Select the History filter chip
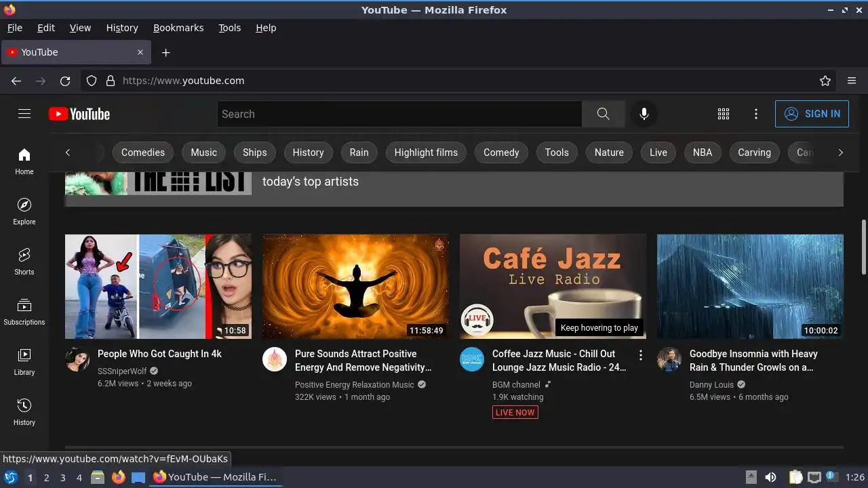Image resolution: width=868 pixels, height=488 pixels. pyautogui.click(x=309, y=152)
